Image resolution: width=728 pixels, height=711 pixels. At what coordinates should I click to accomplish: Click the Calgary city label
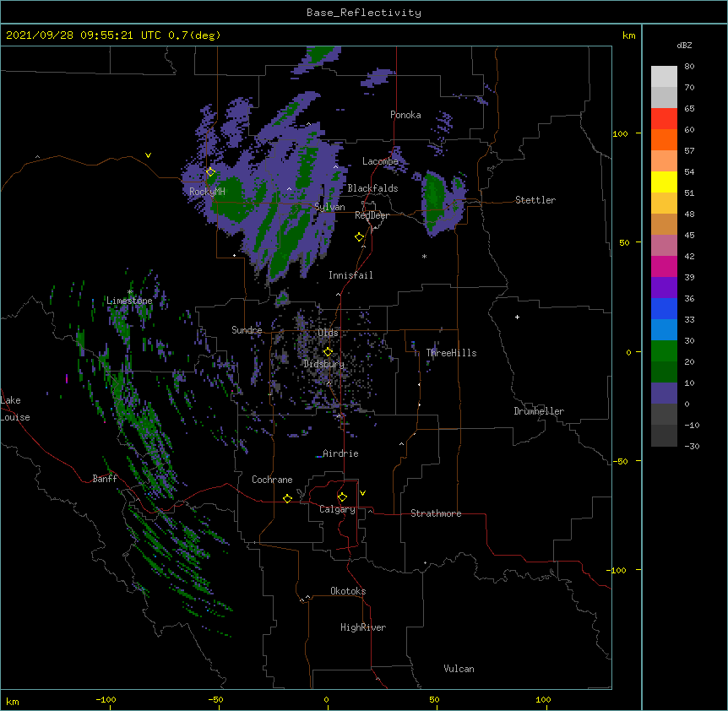[337, 509]
